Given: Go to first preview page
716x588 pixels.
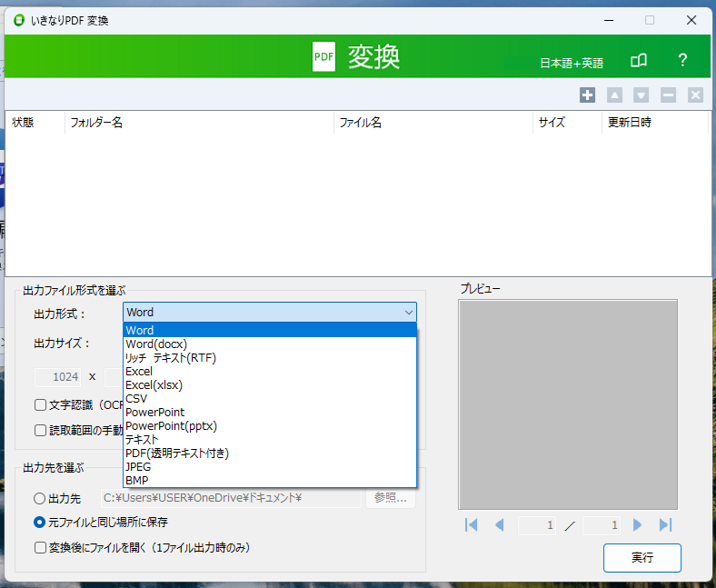Looking at the screenshot, I should pyautogui.click(x=472, y=525).
